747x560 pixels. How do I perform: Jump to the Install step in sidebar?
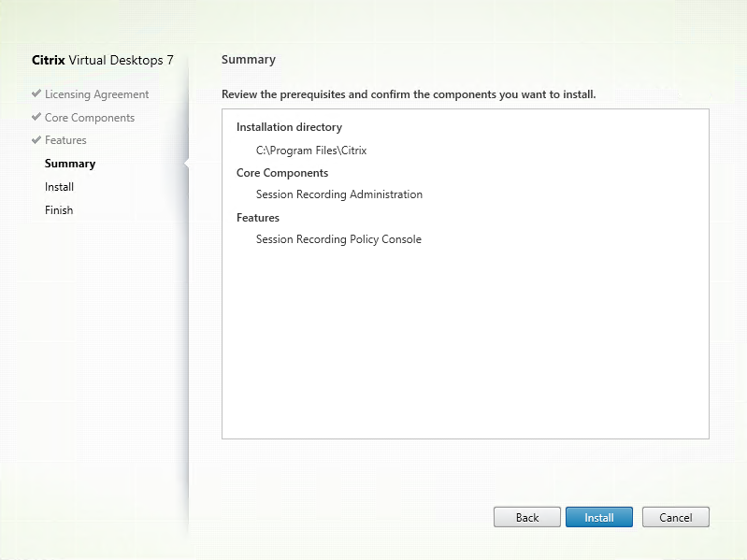[x=59, y=187]
